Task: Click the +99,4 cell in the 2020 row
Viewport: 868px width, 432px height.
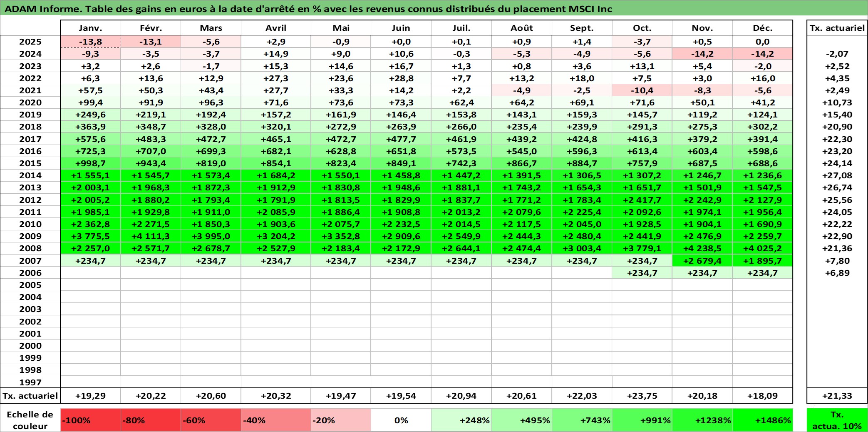Action: (x=91, y=102)
